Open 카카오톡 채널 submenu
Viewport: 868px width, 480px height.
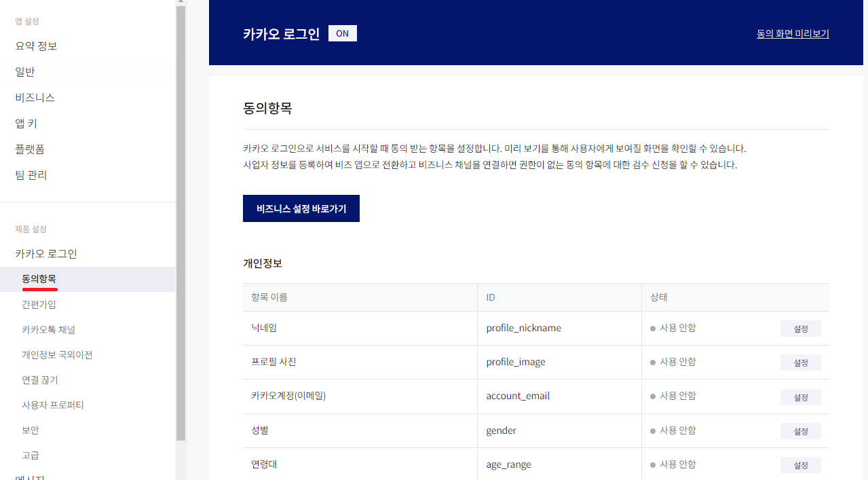[x=49, y=329]
